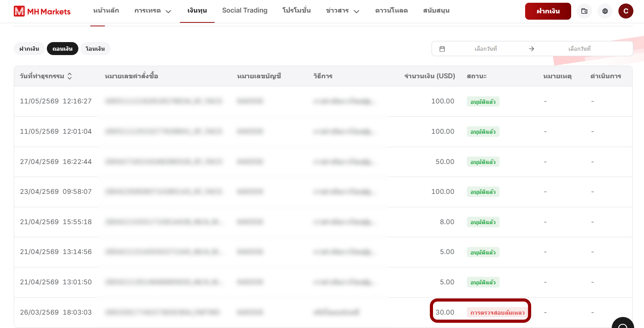Open โปรโมชั่น menu item
The image size is (644, 328).
click(296, 11)
